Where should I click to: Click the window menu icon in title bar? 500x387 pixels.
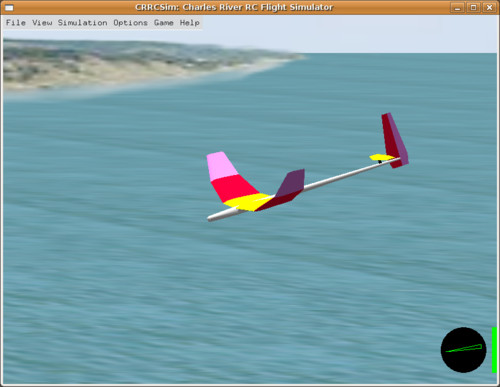9,7
